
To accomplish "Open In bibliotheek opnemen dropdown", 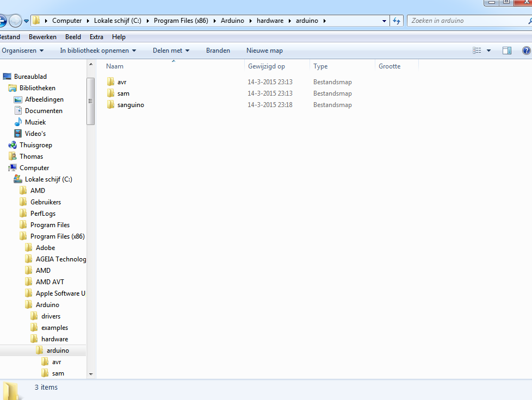I will (98, 51).
